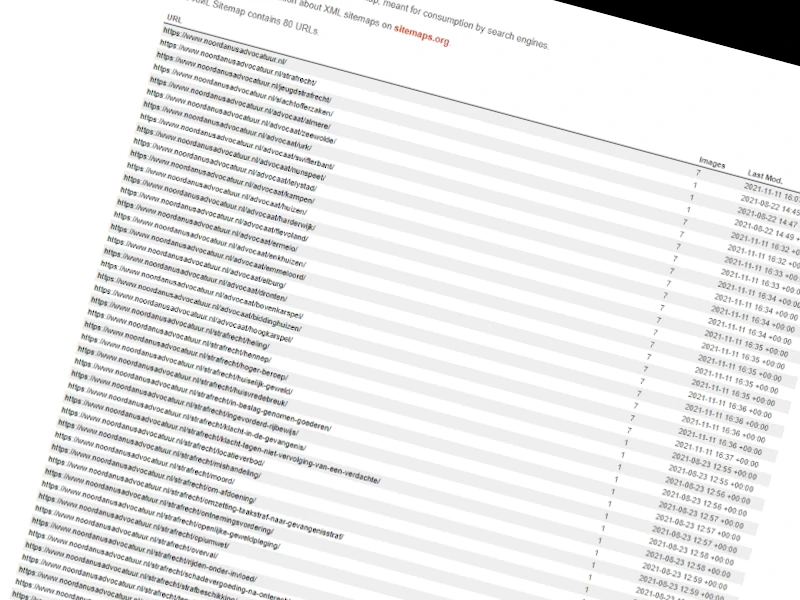Open the /advocaat/huizen/ link
The height and width of the screenshot is (600, 800).
click(x=216, y=187)
